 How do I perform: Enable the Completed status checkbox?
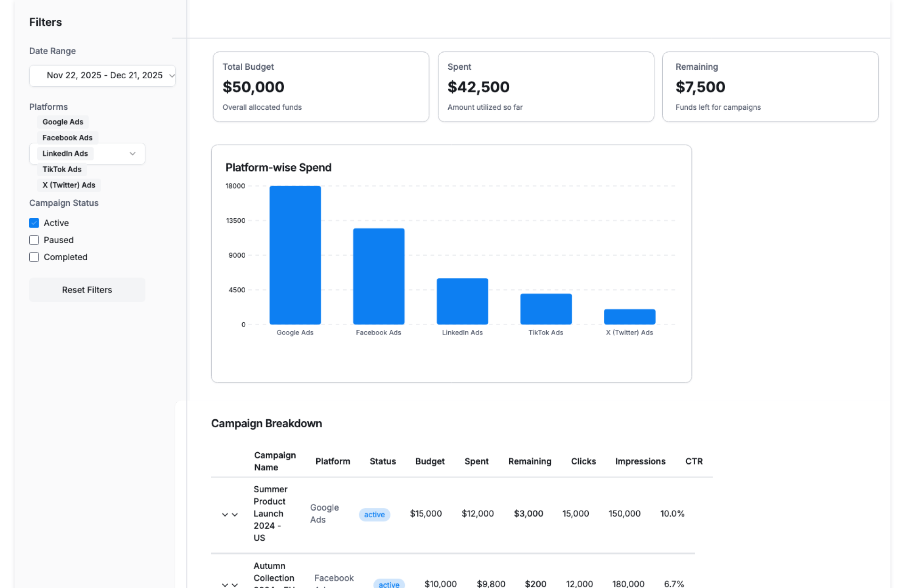pyautogui.click(x=34, y=257)
